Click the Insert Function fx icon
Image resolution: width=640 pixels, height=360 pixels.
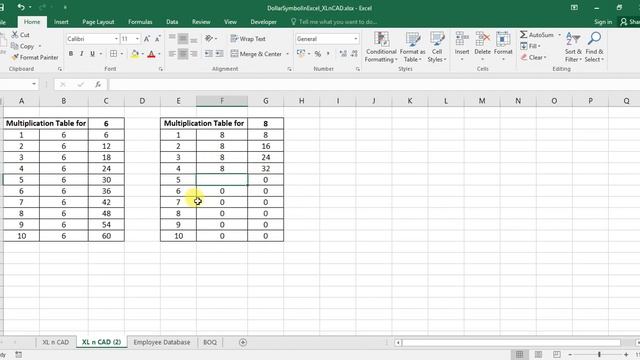click(98, 84)
